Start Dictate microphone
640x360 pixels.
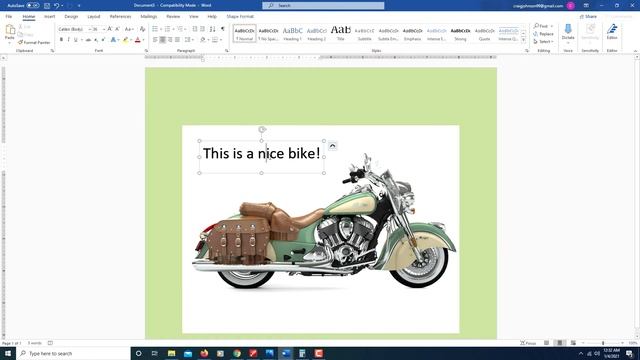(568, 32)
